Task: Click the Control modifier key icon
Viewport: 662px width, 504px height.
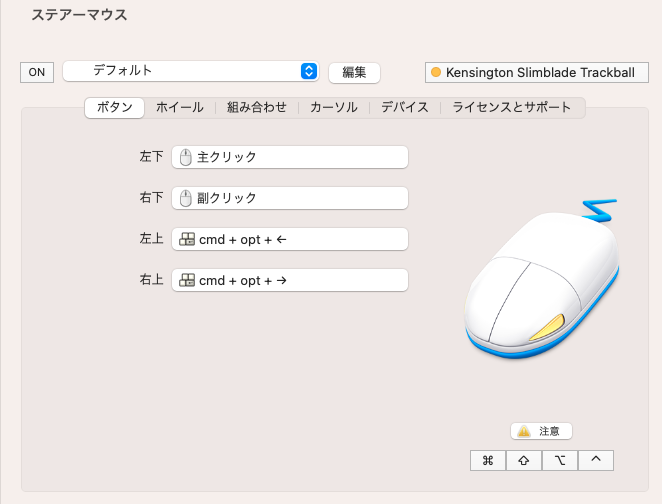Action: [596, 460]
